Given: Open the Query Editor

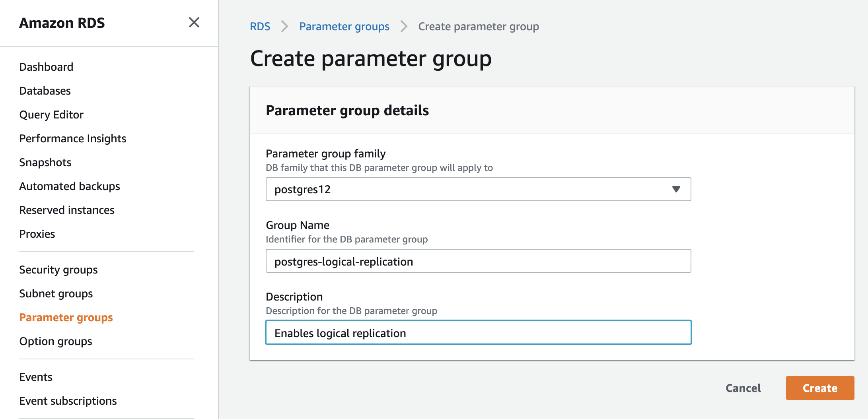Looking at the screenshot, I should [x=51, y=114].
